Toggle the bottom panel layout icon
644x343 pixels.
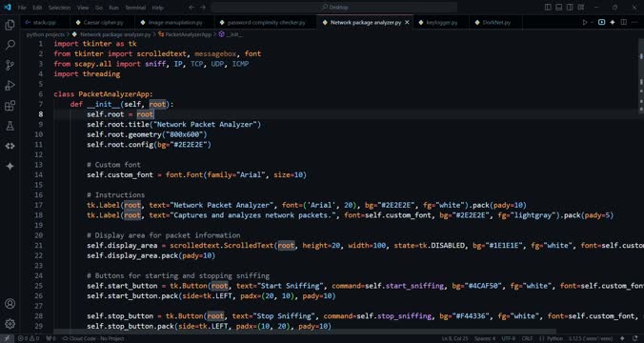(x=559, y=8)
